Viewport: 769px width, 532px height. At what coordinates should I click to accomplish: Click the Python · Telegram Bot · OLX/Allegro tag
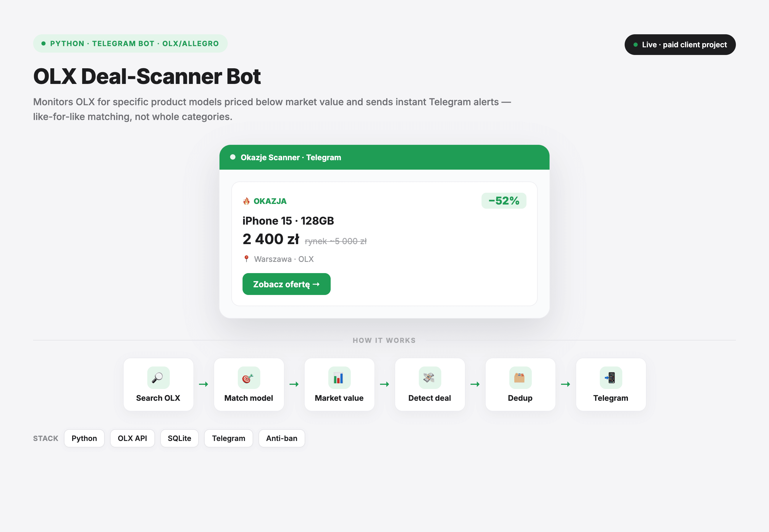click(130, 43)
